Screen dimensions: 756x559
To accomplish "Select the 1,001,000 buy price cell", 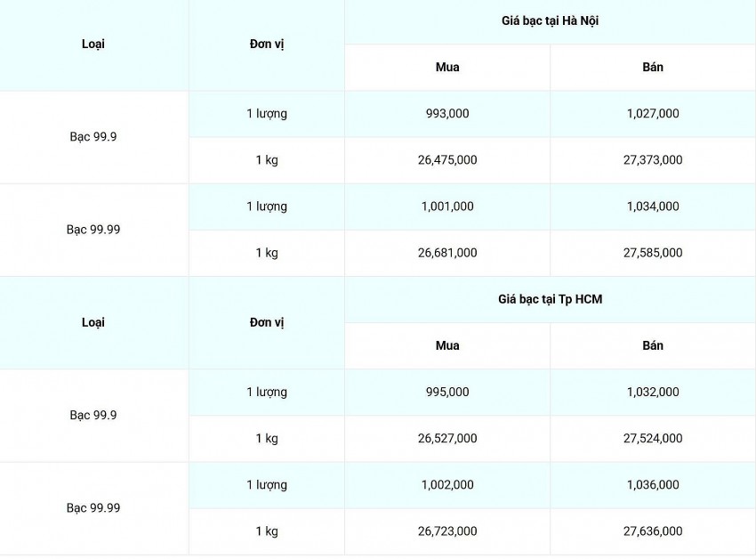I will (447, 207).
